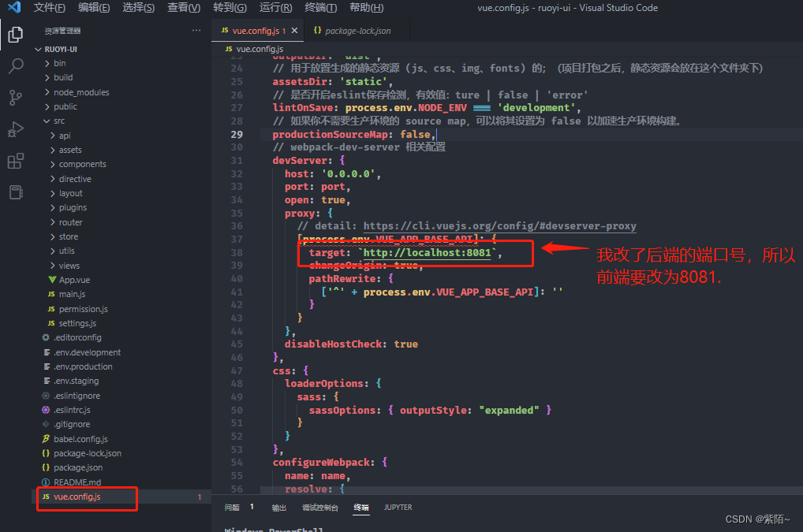Viewport: 803px width, 532px height.
Task: Open the 终端(T) menu
Action: [320, 8]
